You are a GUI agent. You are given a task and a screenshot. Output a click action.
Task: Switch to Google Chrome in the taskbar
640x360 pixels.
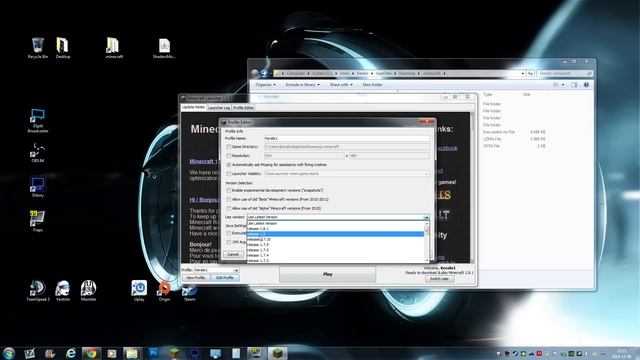[91, 353]
